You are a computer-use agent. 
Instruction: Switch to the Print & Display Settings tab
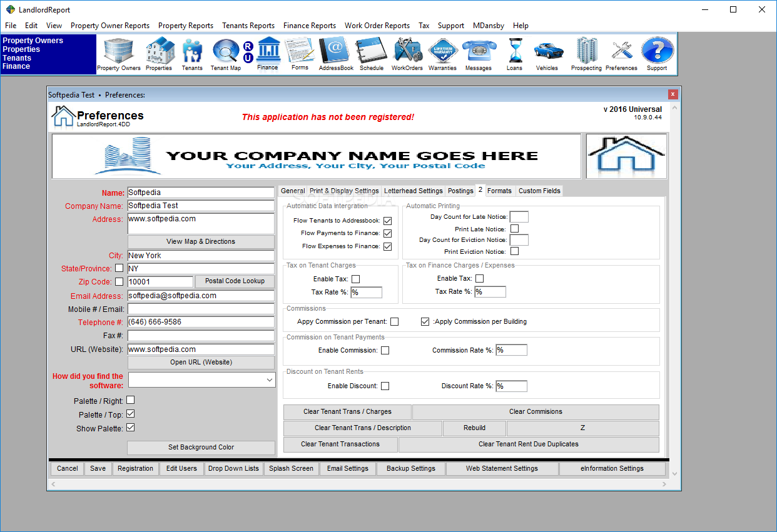point(344,191)
